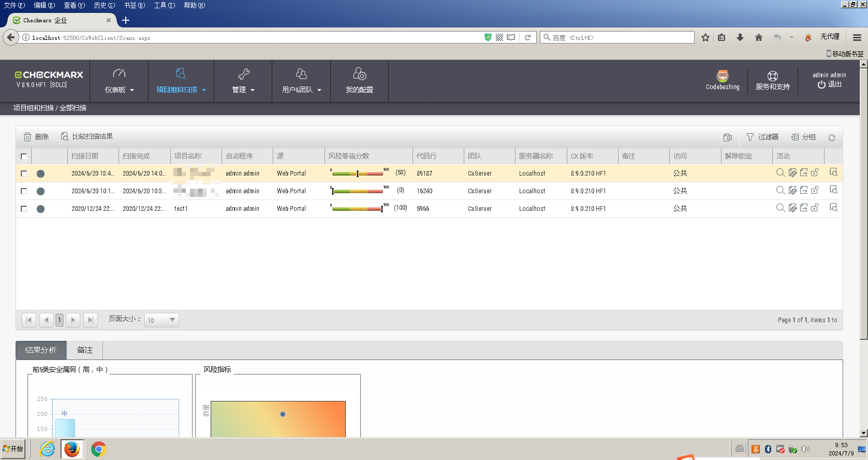The width and height of the screenshot is (868, 460).
Task: Toggle select-all checkbox in grid header
Action: click(24, 156)
